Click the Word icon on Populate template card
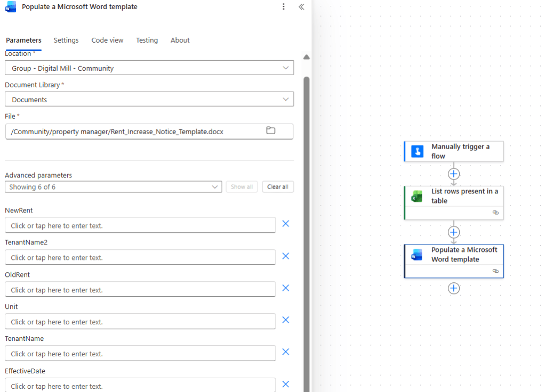The width and height of the screenshot is (546, 392). click(x=417, y=255)
